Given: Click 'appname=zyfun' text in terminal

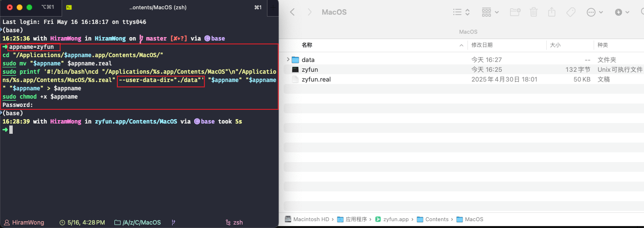Looking at the screenshot, I should click(x=31, y=47).
